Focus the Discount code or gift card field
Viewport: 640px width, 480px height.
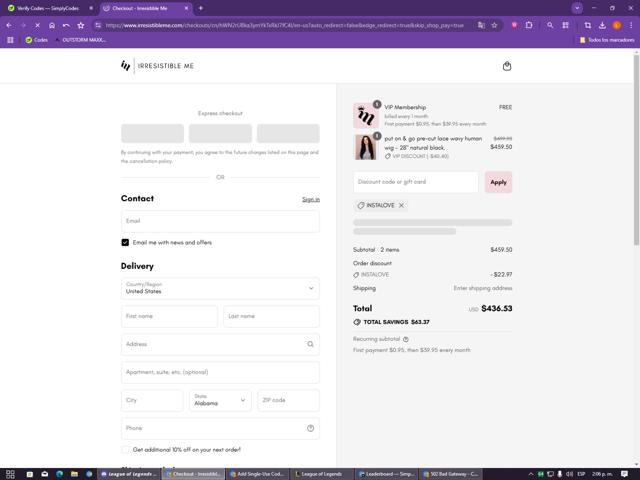(x=416, y=182)
